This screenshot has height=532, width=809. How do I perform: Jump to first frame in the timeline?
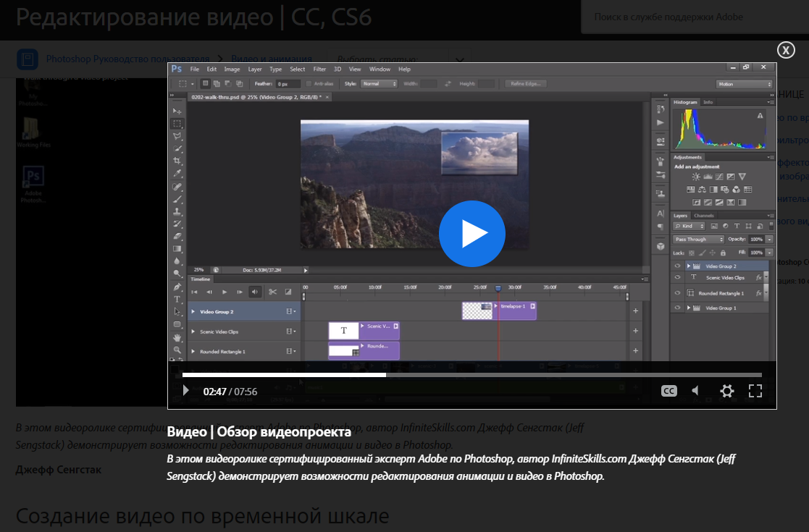click(x=195, y=292)
